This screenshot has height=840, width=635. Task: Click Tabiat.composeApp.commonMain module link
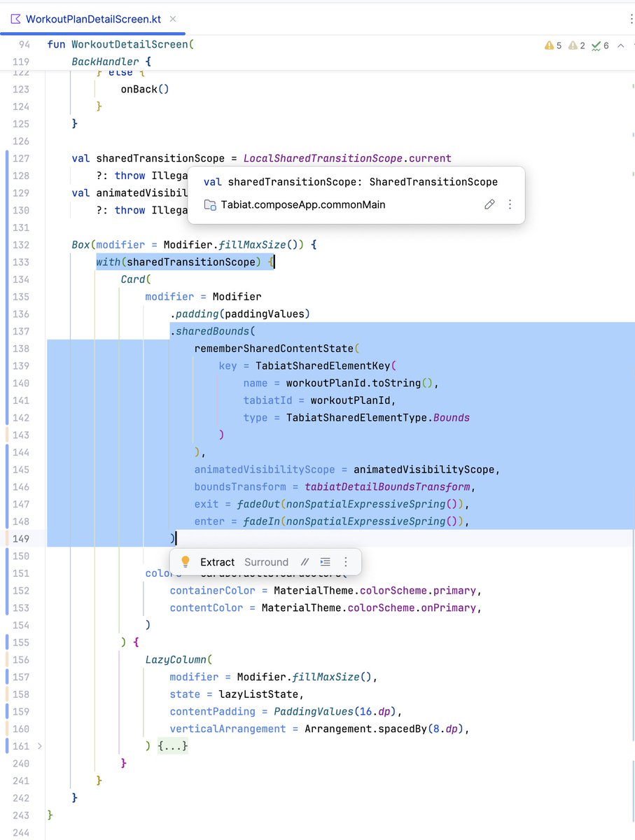(x=303, y=205)
